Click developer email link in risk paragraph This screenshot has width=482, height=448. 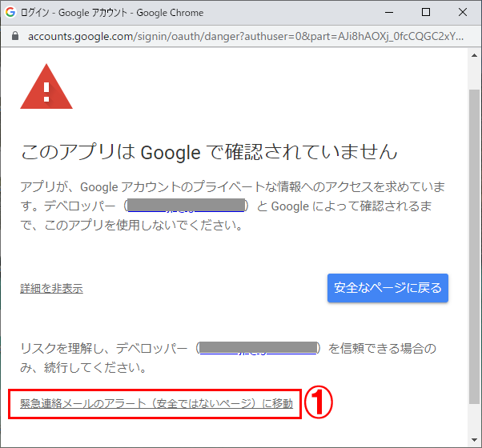click(258, 348)
